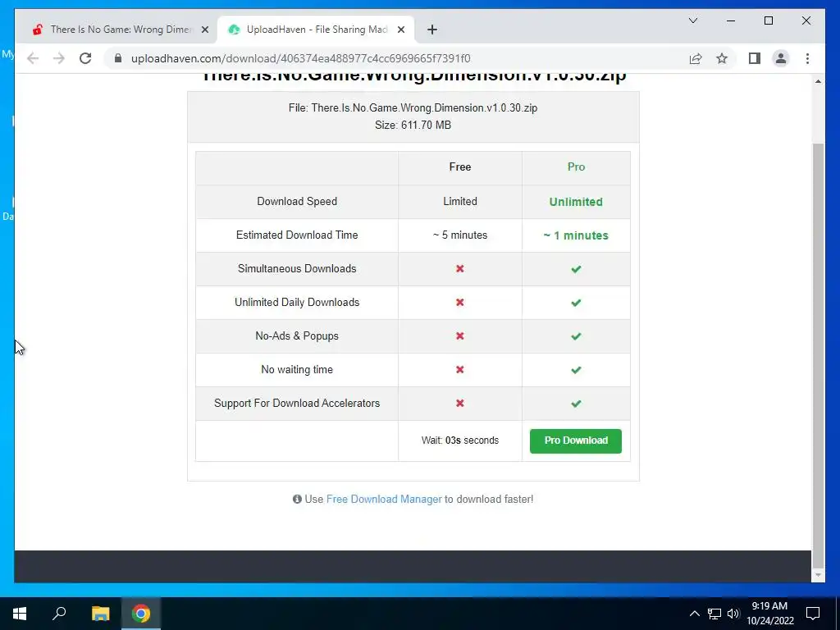Click the Wait seconds countdown text
The width and height of the screenshot is (840, 630).
(460, 441)
